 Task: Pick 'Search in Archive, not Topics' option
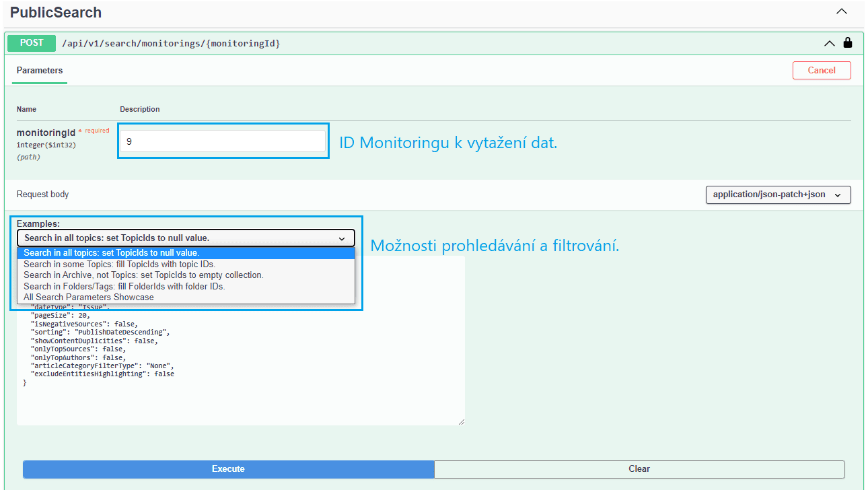click(186, 275)
